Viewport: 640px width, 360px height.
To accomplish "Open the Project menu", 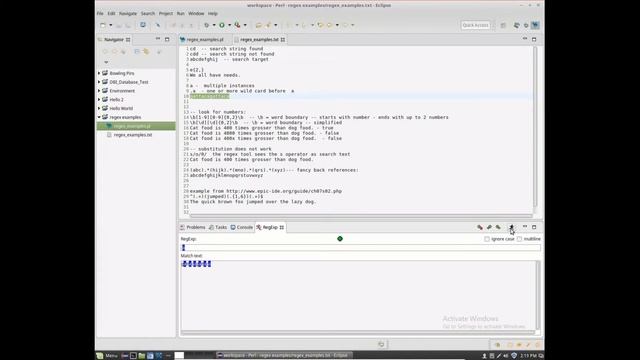I will (x=166, y=13).
